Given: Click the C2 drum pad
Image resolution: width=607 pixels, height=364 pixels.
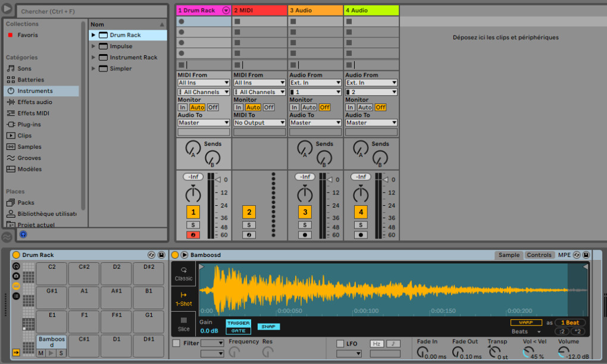Looking at the screenshot, I should (52, 274).
